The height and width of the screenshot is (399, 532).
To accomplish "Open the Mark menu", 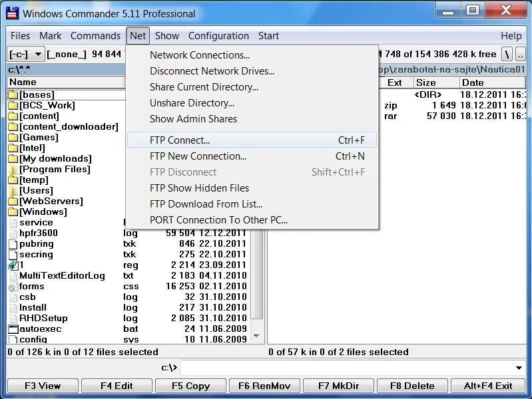I will pos(50,36).
